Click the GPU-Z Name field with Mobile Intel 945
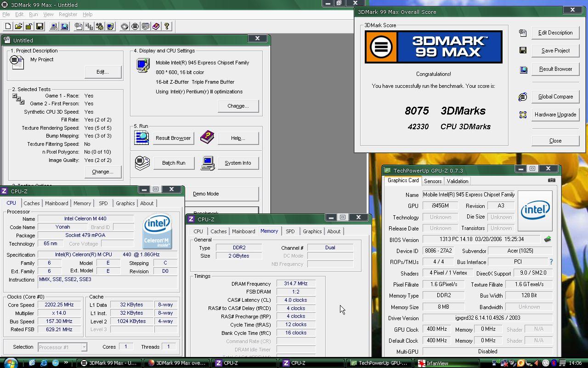Screen dimensions: 588x368 [x=469, y=195]
